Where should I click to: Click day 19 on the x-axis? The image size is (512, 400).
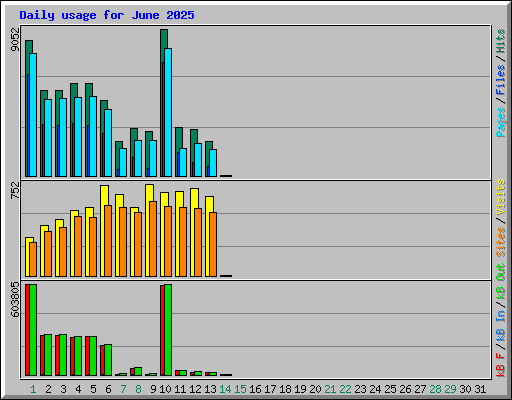pyautogui.click(x=300, y=389)
